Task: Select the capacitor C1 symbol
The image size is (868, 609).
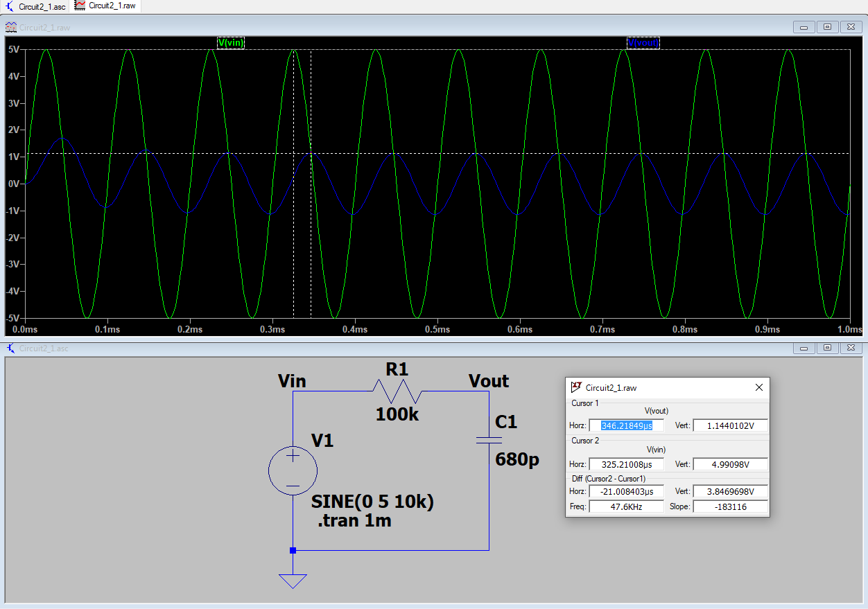Action: tap(489, 440)
